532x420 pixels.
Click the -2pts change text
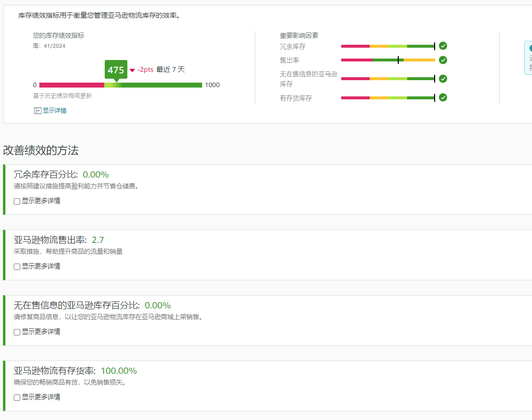(x=145, y=69)
